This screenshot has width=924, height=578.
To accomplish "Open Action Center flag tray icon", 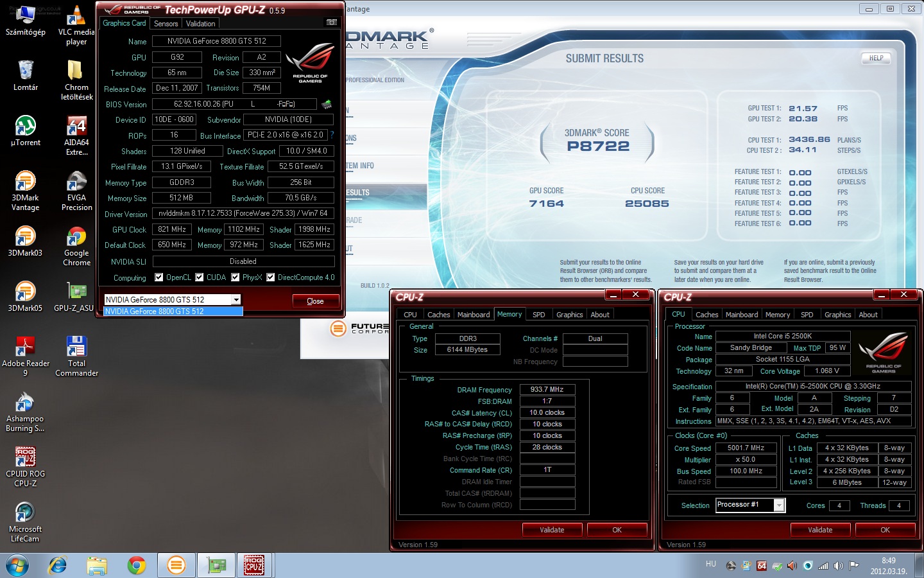I will [853, 566].
